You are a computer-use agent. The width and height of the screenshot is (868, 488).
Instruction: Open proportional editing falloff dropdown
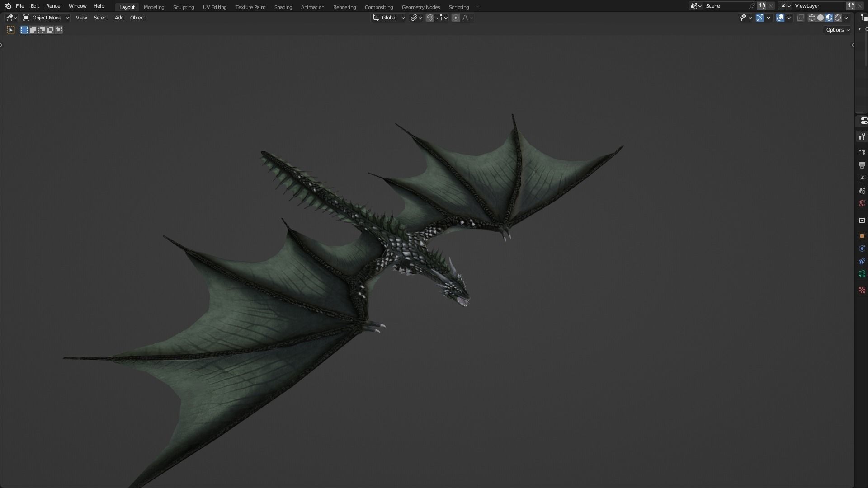coord(467,18)
